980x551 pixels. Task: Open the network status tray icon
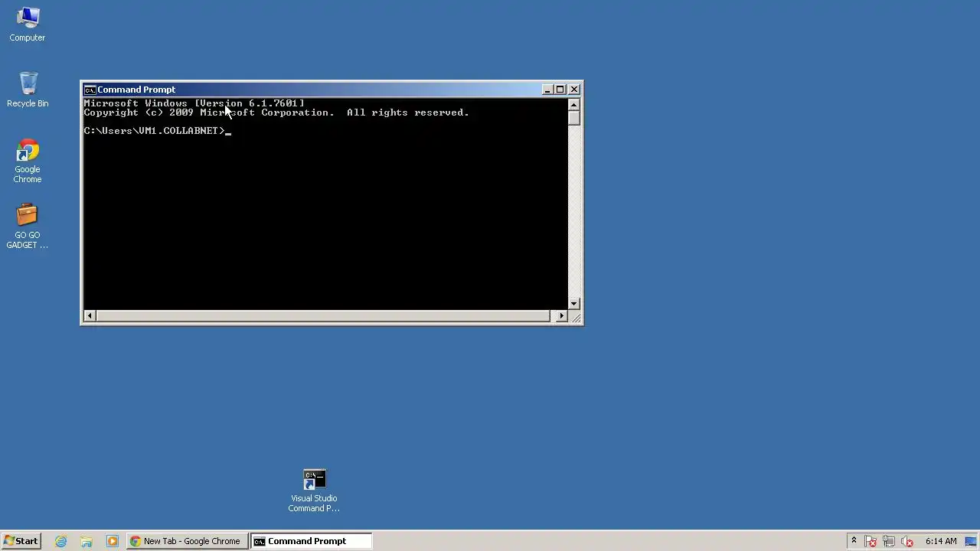pos(889,541)
